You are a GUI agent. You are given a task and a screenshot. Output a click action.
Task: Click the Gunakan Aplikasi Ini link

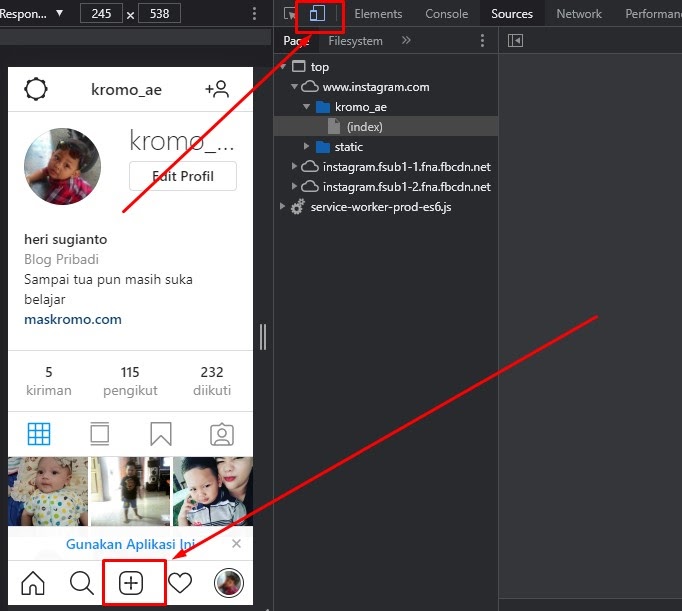[130, 544]
